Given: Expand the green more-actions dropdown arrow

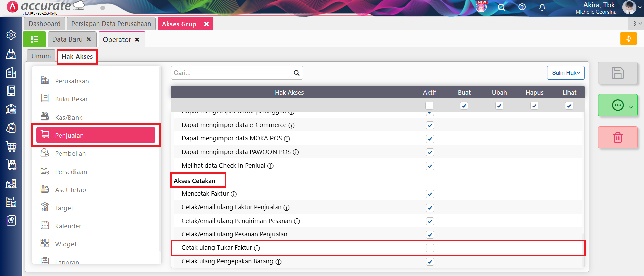Looking at the screenshot, I should [631, 107].
